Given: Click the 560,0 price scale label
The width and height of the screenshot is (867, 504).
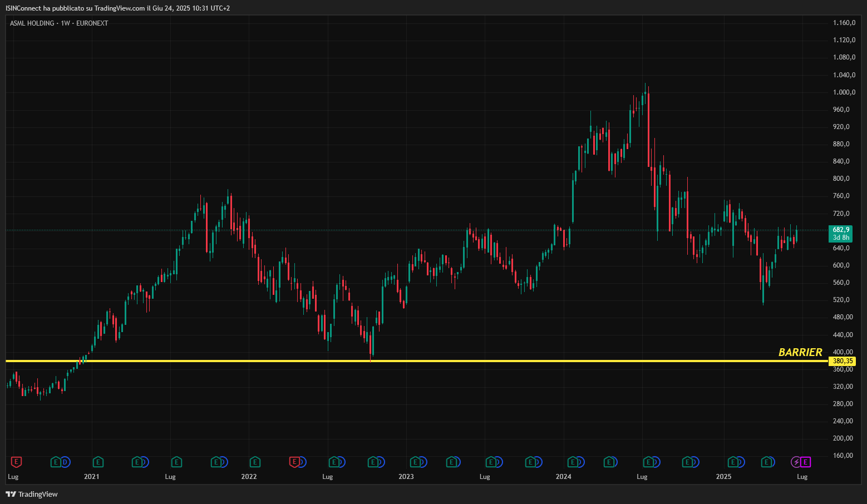Looking at the screenshot, I should tap(841, 283).
